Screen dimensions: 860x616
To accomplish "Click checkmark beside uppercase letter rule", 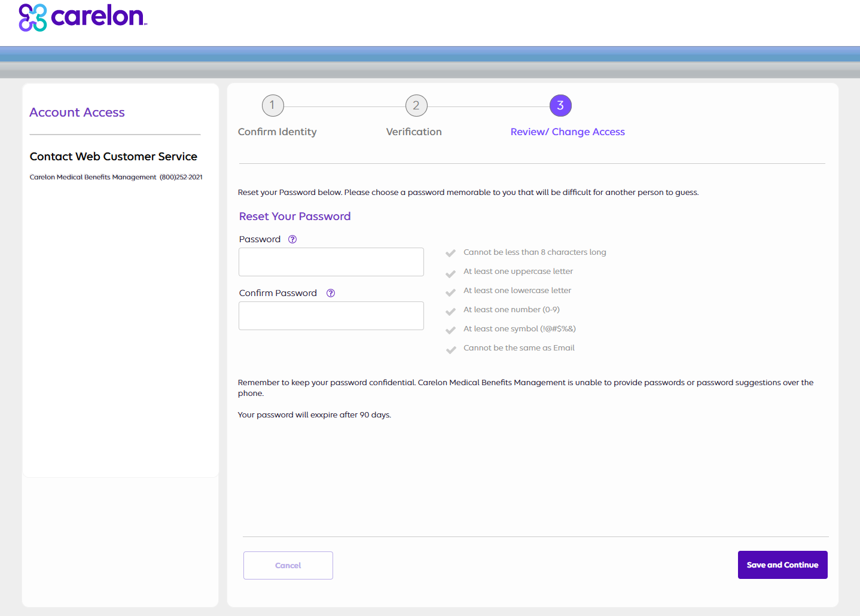I will point(451,272).
